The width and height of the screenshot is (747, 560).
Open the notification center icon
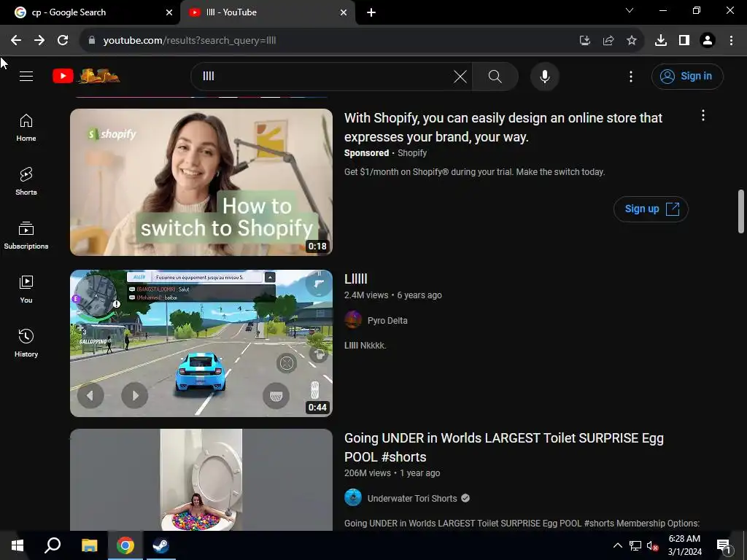pos(724,546)
